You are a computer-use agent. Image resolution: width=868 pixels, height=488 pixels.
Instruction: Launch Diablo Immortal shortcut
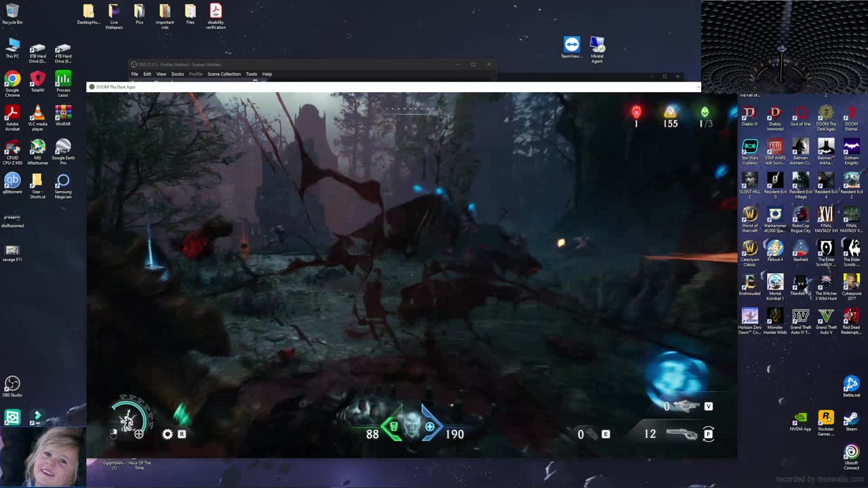pos(775,118)
